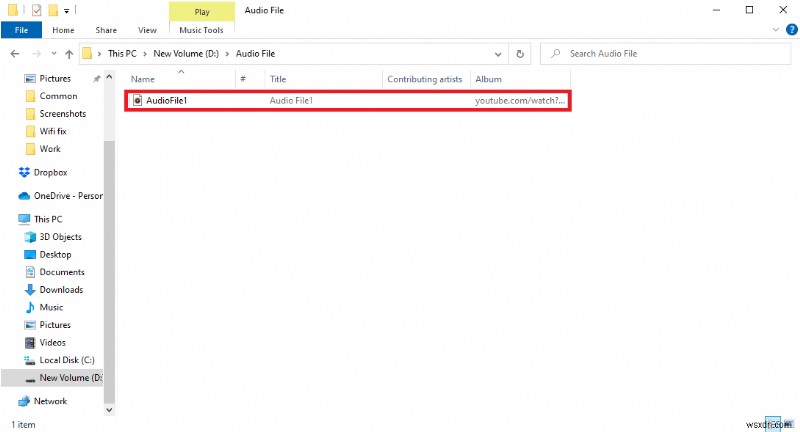The image size is (800, 432).
Task: Switch to the Home ribbon tab
Action: (63, 30)
